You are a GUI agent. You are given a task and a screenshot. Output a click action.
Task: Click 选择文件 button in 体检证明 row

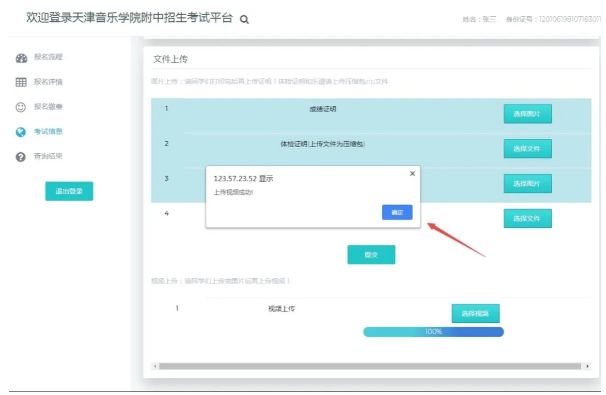pyautogui.click(x=528, y=148)
